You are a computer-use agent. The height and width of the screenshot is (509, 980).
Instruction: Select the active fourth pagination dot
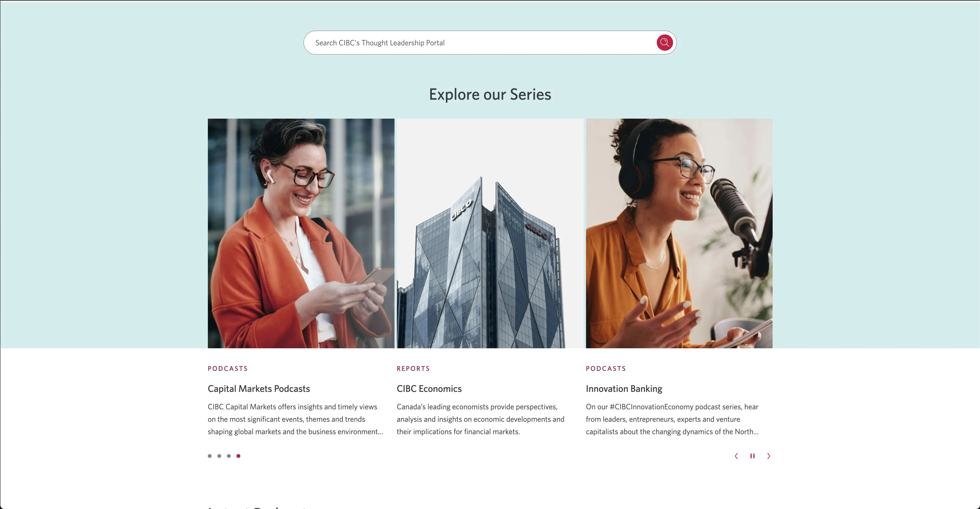[238, 456]
